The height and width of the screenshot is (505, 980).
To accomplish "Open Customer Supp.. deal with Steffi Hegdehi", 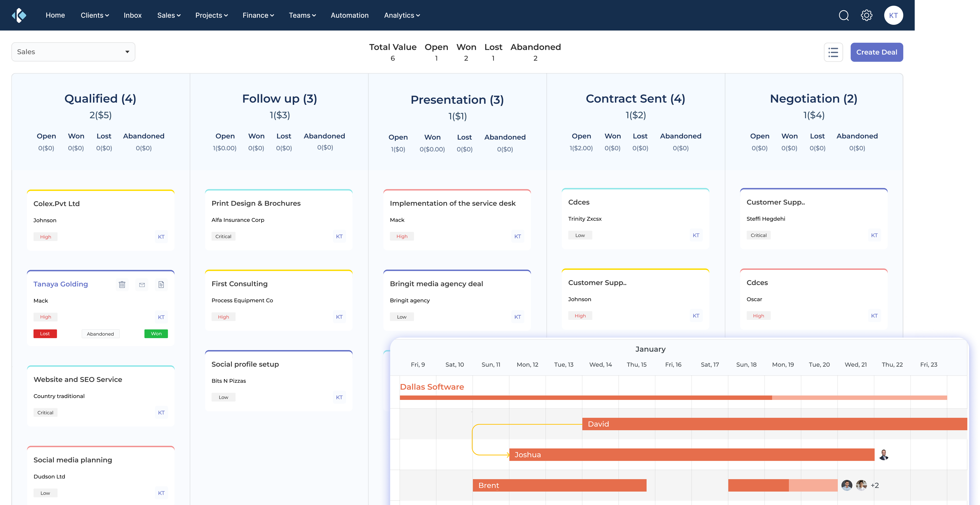I will click(x=814, y=218).
